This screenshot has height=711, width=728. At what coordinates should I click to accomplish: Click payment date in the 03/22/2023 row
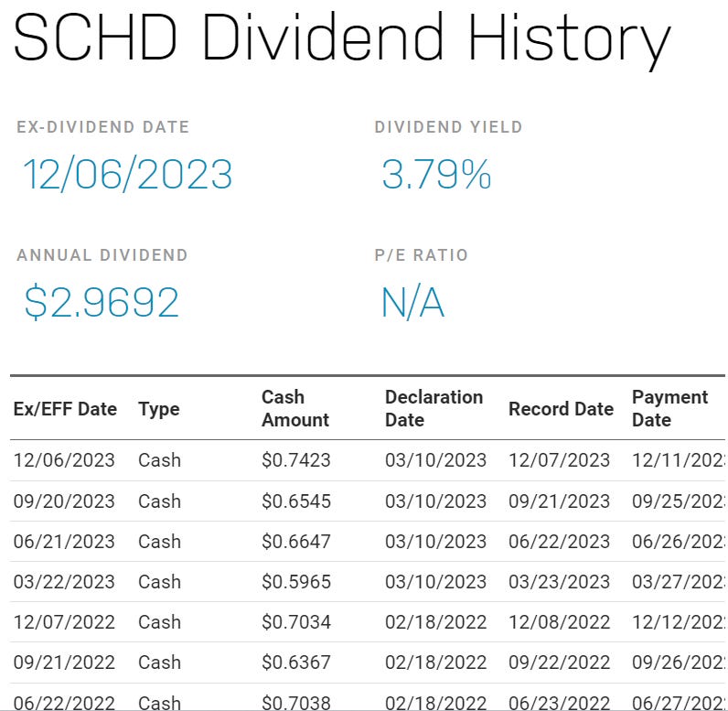(679, 582)
